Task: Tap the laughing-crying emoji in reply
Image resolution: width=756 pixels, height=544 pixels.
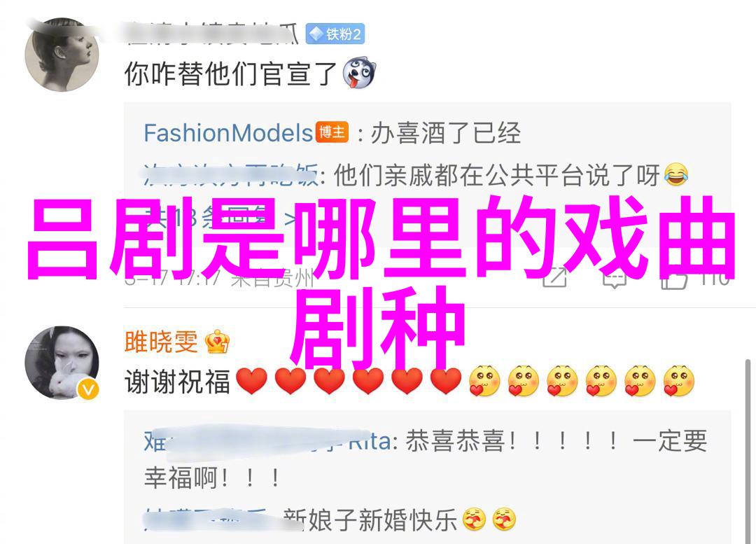Action: pyautogui.click(x=676, y=174)
